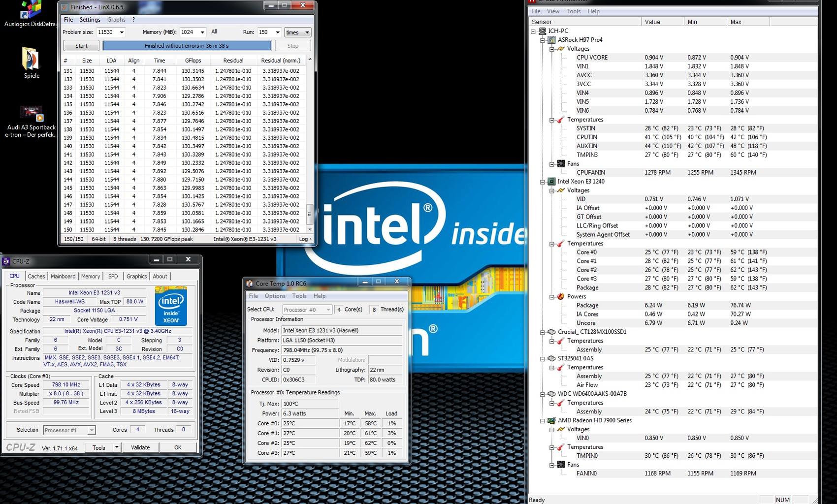Open the Memory (MiB) dropdown in LinX

[x=202, y=32]
